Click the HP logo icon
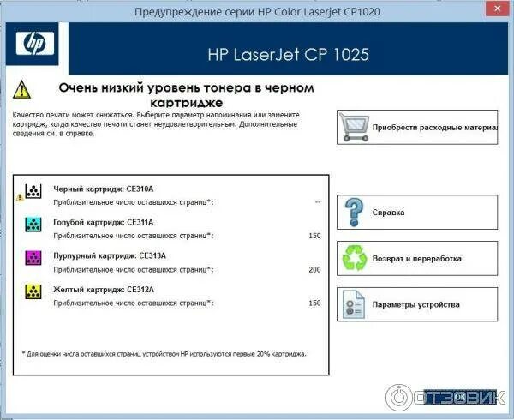 pyautogui.click(x=35, y=43)
